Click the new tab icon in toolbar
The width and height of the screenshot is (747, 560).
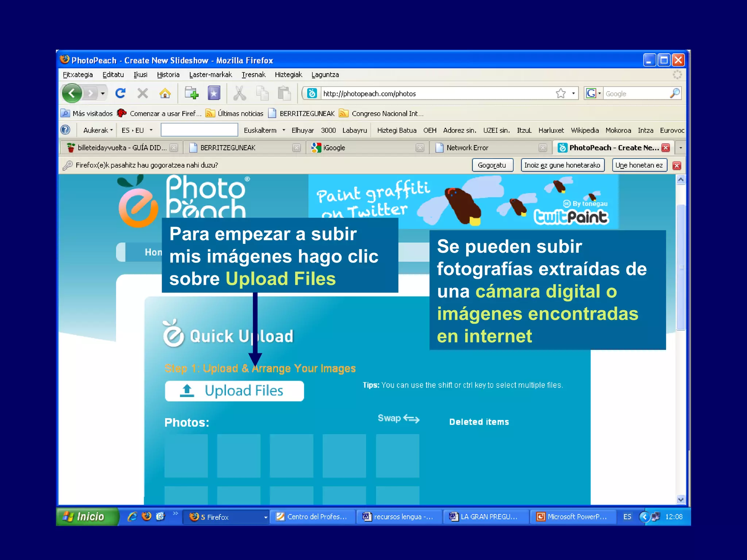(191, 93)
